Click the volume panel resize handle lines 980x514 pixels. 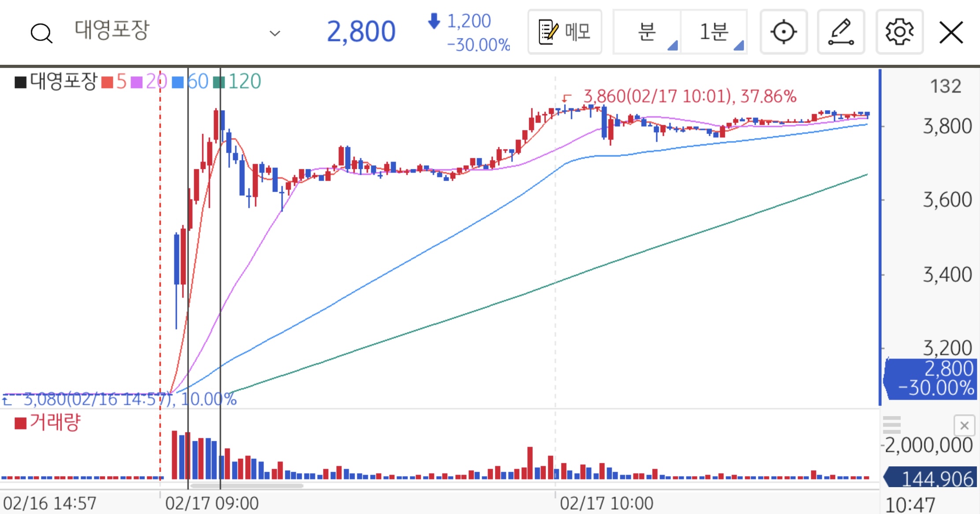(892, 425)
